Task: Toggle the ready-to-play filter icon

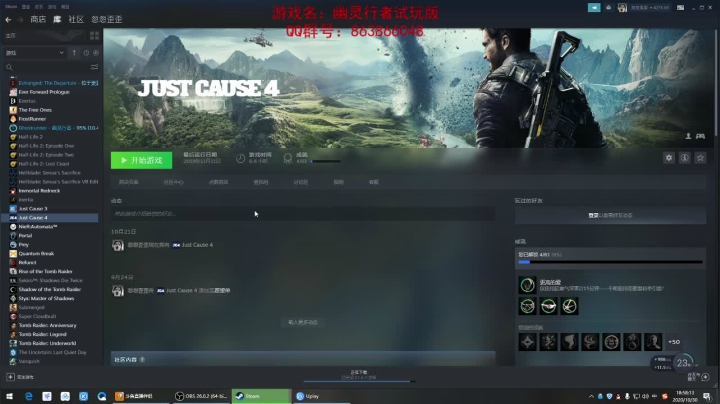Action: pos(96,53)
